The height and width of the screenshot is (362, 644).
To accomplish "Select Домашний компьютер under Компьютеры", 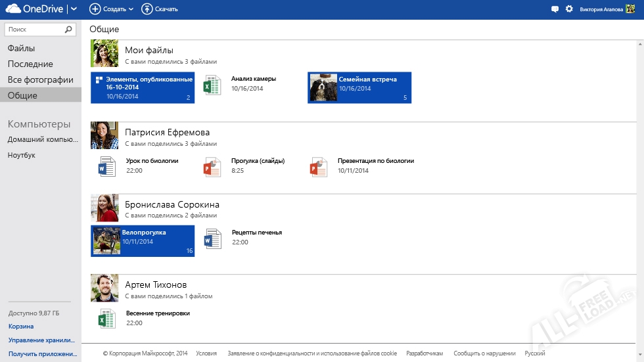I will pyautogui.click(x=43, y=139).
